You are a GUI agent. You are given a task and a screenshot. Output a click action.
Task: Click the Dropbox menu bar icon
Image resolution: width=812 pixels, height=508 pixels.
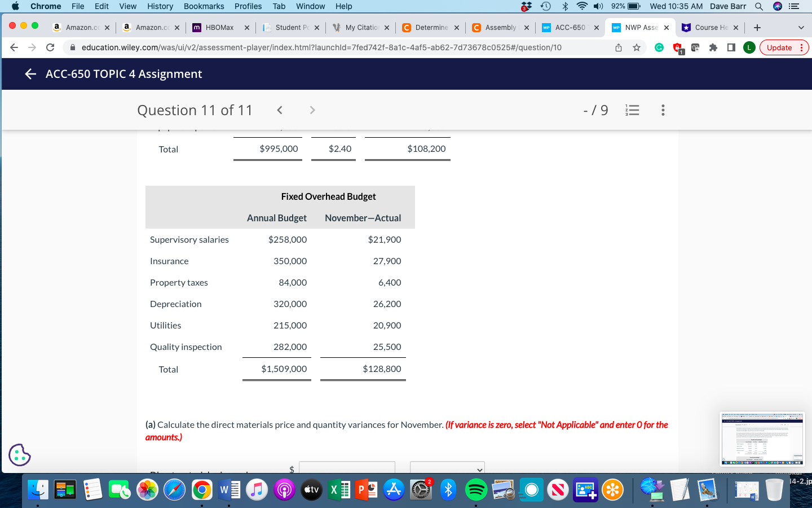click(x=526, y=6)
